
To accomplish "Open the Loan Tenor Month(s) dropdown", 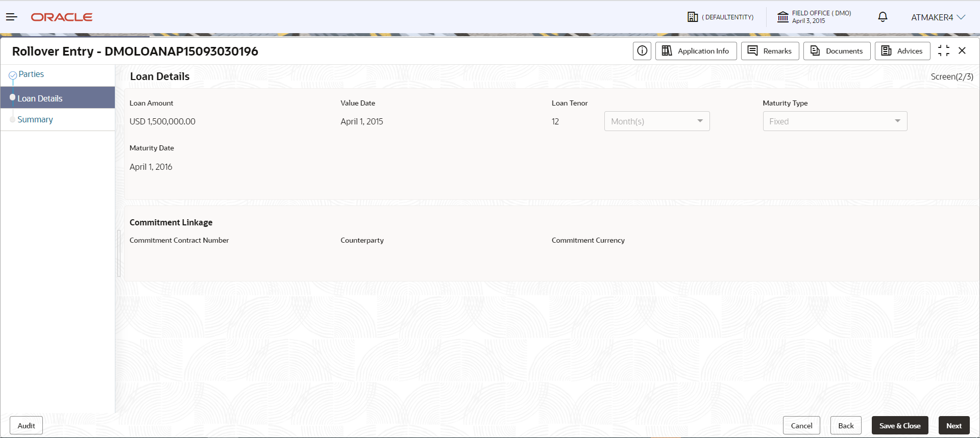I will coord(657,121).
